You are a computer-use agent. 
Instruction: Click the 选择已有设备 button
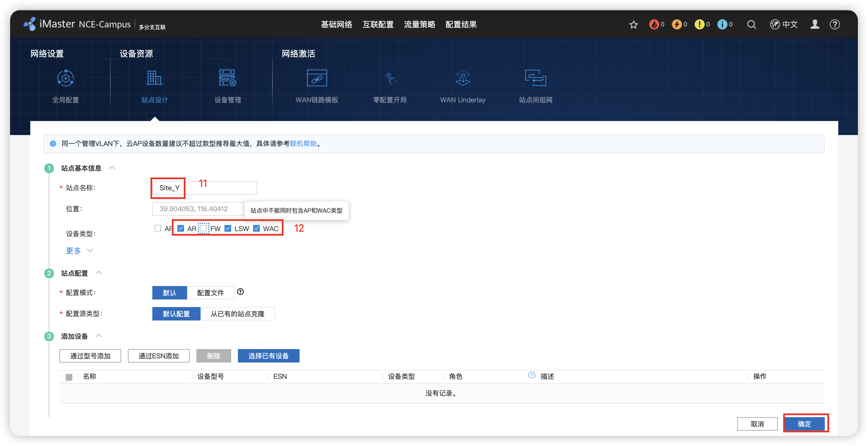pos(268,356)
